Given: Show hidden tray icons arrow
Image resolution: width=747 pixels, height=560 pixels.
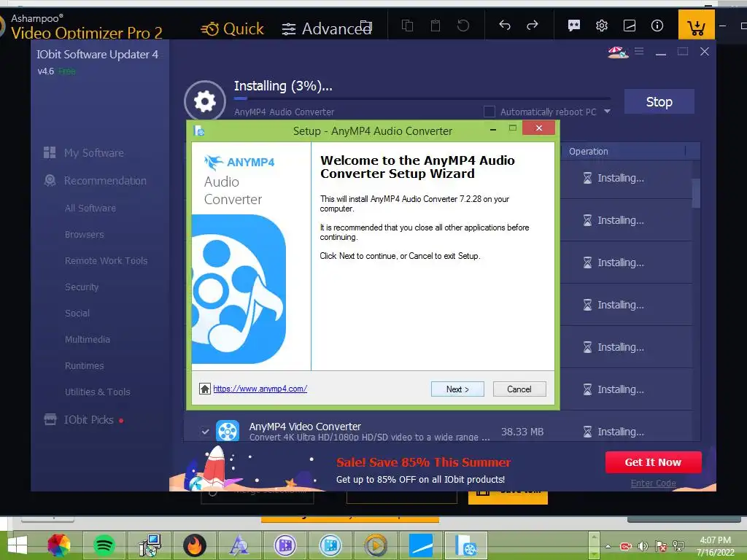Looking at the screenshot, I should click(x=608, y=546).
